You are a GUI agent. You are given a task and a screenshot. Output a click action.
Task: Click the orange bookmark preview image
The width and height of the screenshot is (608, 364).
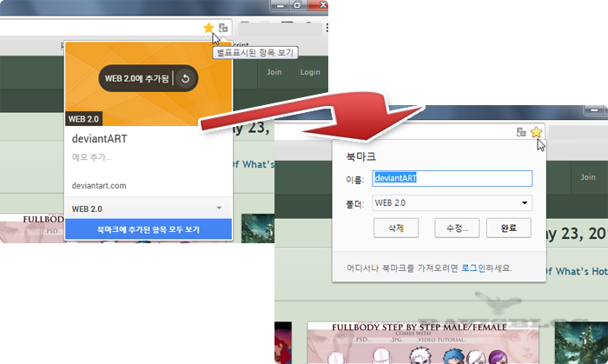click(x=149, y=83)
